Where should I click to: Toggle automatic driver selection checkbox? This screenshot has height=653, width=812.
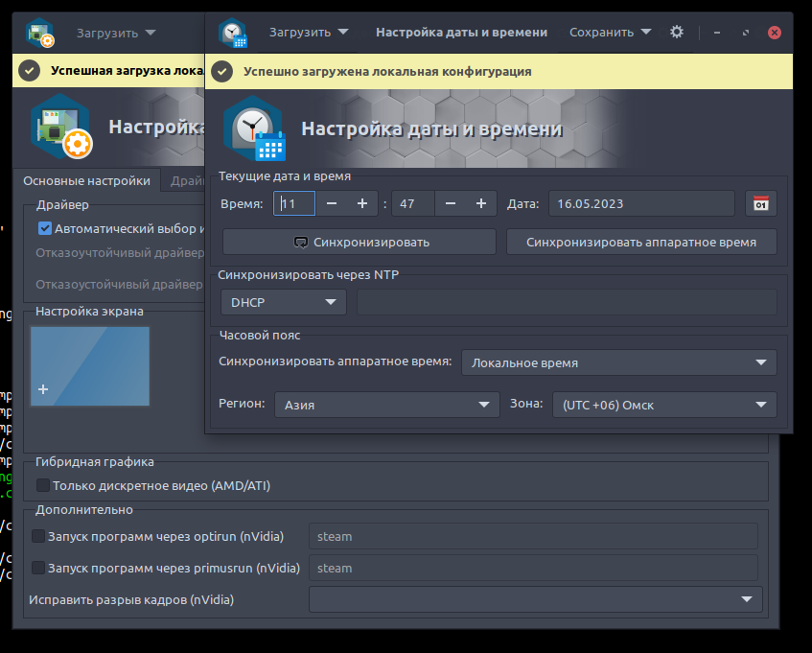coord(45,228)
